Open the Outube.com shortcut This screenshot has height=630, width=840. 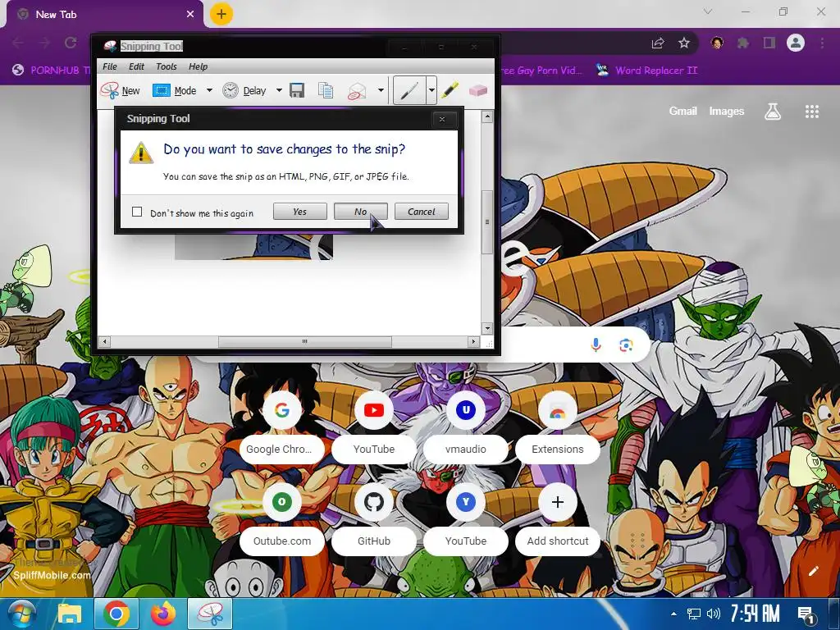coord(282,518)
